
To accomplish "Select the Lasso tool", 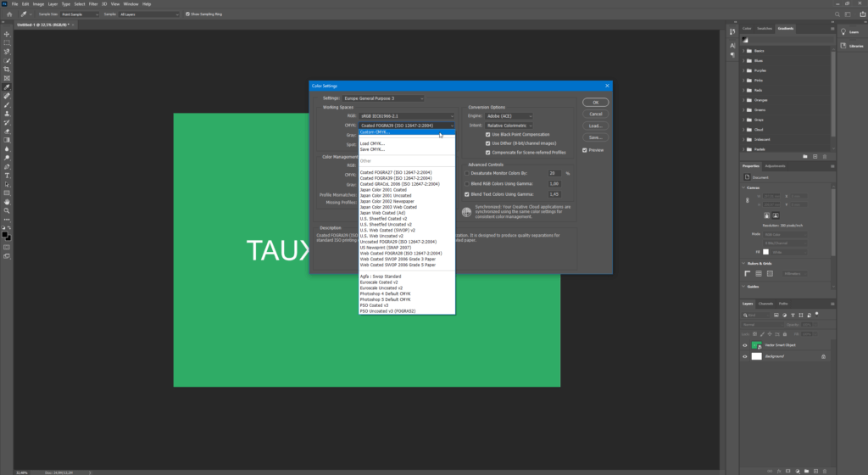I will pyautogui.click(x=7, y=52).
